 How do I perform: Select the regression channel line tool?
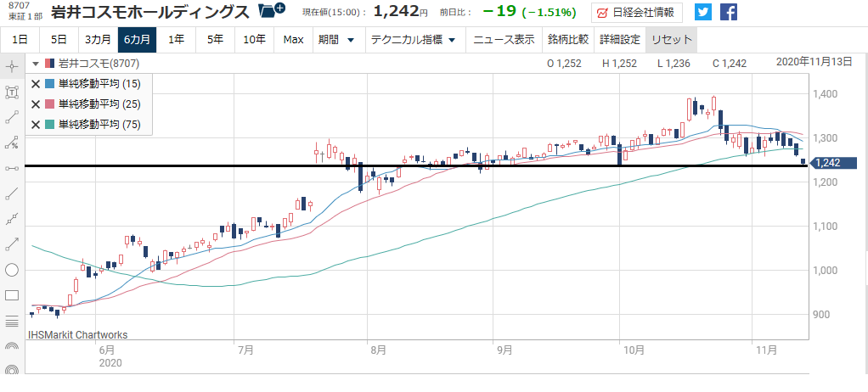(12, 219)
